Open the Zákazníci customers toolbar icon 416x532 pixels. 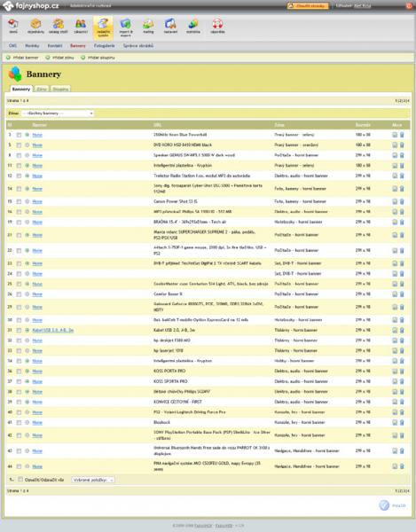click(x=81, y=26)
